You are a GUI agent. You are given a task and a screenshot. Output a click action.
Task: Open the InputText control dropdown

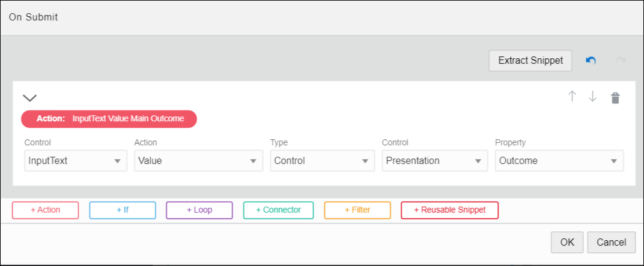coord(76,161)
